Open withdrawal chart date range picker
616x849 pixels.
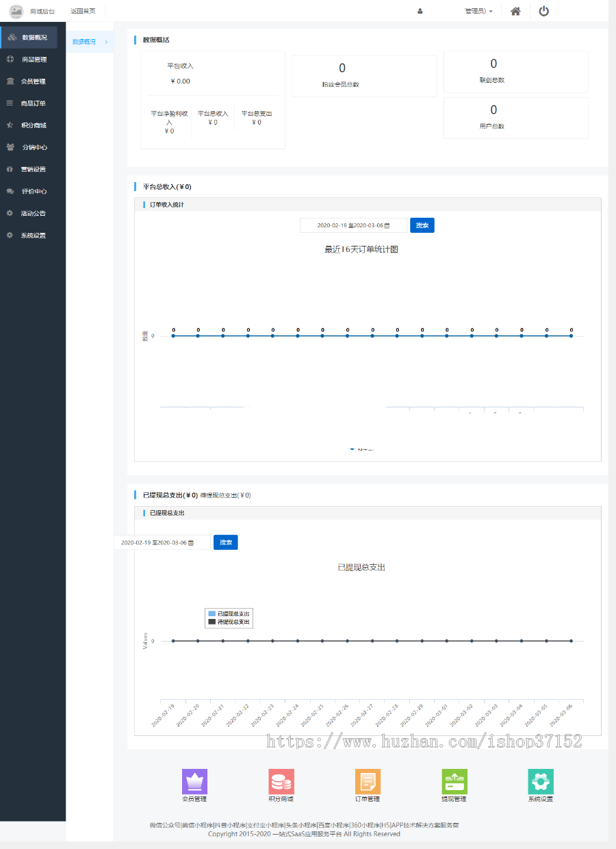(x=162, y=542)
